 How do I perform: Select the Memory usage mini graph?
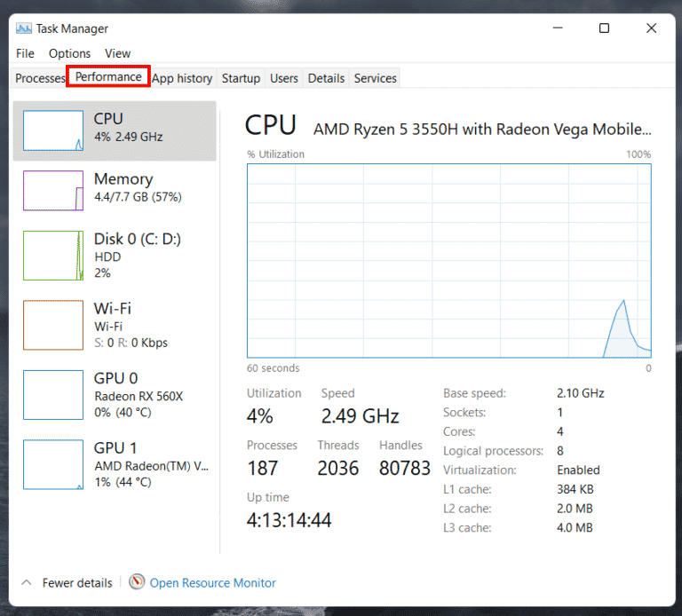[x=53, y=191]
